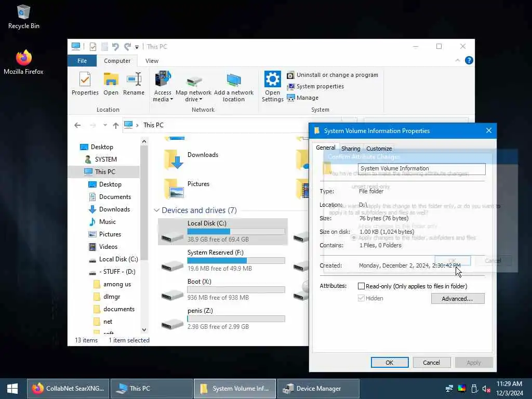532x399 pixels.
Task: Click Manage in the System group
Action: [303, 98]
